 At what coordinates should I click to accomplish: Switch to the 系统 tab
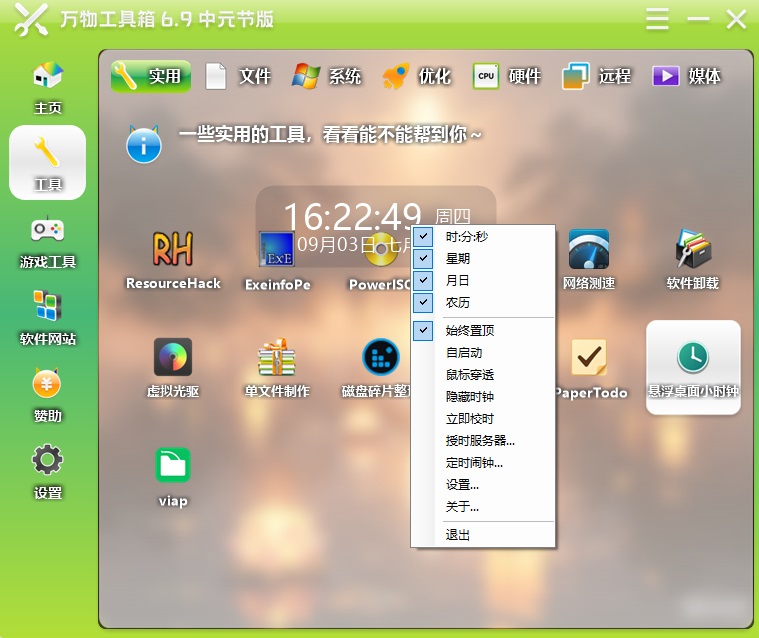point(327,76)
